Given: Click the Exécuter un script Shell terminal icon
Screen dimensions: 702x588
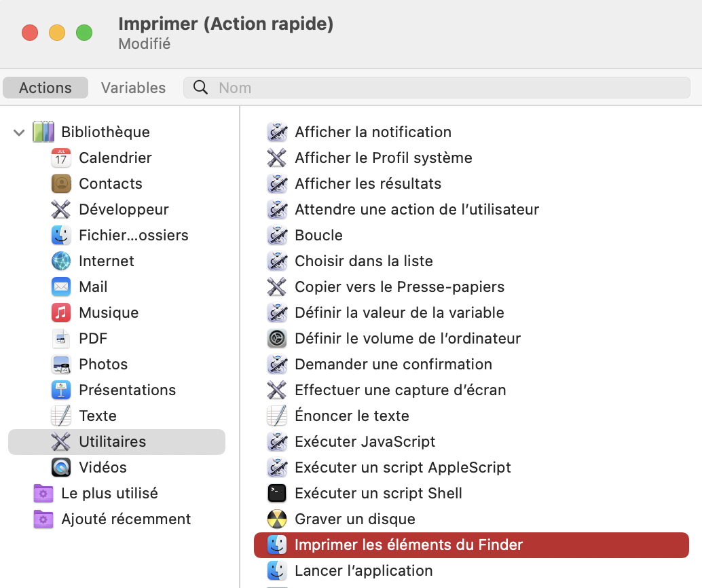Looking at the screenshot, I should tap(277, 494).
